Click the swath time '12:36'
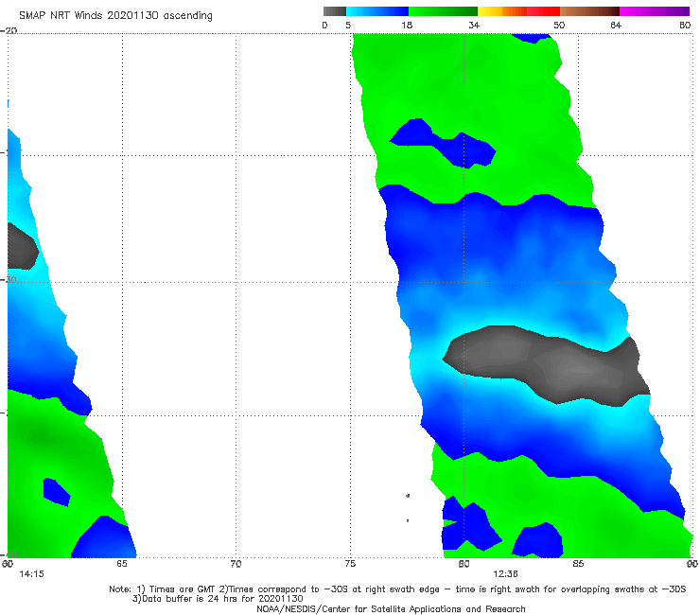 (x=505, y=574)
